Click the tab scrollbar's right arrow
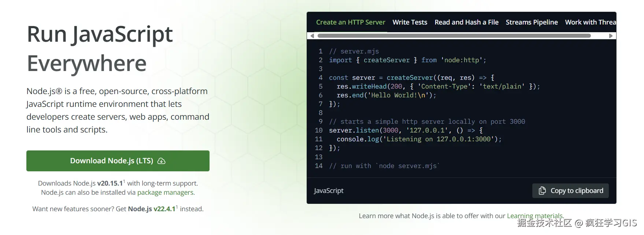This screenshot has height=235, width=644. pos(611,36)
